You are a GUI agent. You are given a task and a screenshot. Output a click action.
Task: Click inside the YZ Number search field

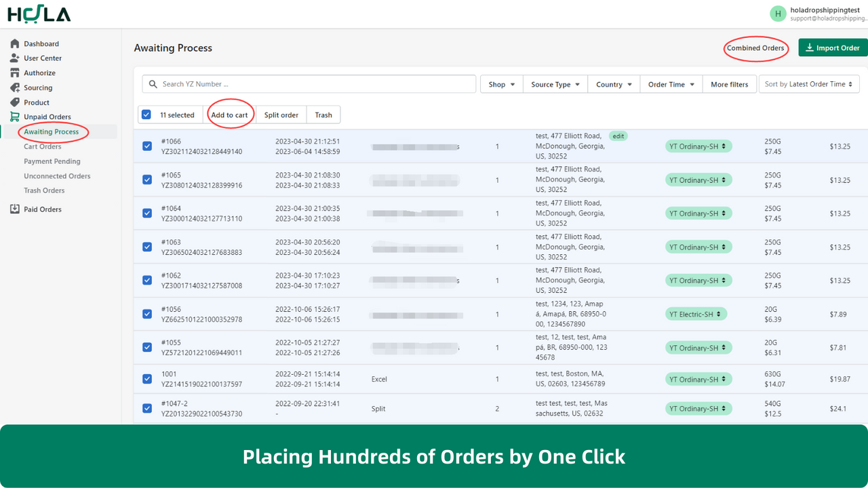(x=305, y=83)
